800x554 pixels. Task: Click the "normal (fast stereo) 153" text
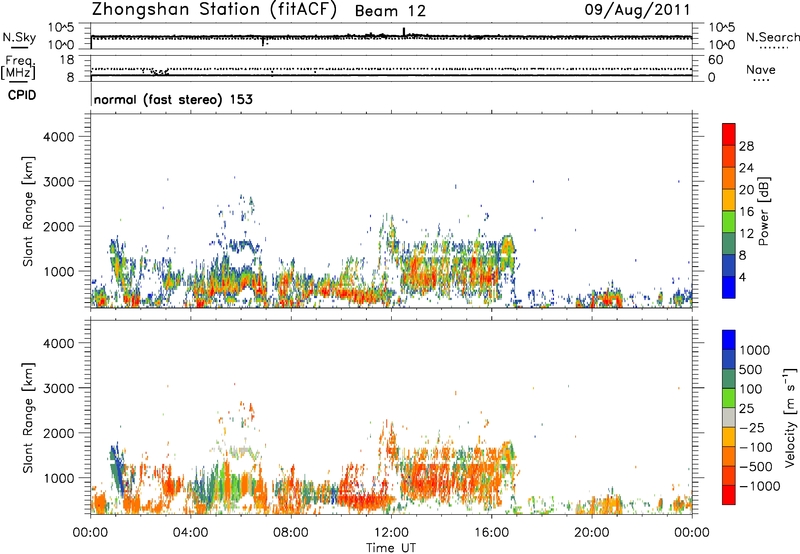173,99
